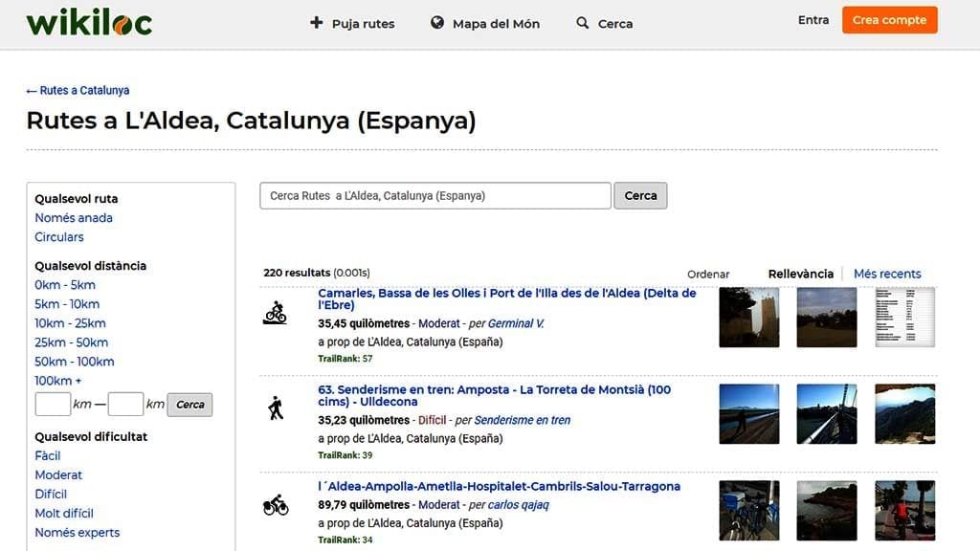Screen dimensions: 980x551
Task: Open the second thumbnail of the Camarles route
Action: pos(826,318)
